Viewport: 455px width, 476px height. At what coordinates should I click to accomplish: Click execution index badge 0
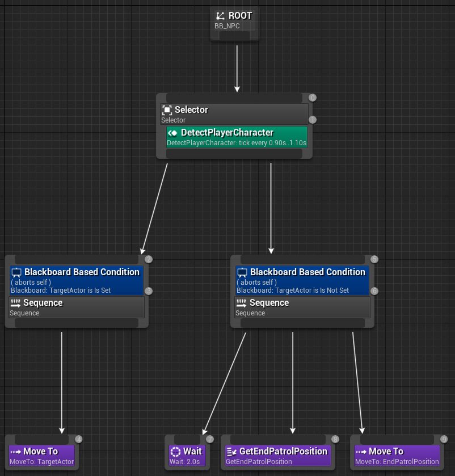pyautogui.click(x=313, y=98)
